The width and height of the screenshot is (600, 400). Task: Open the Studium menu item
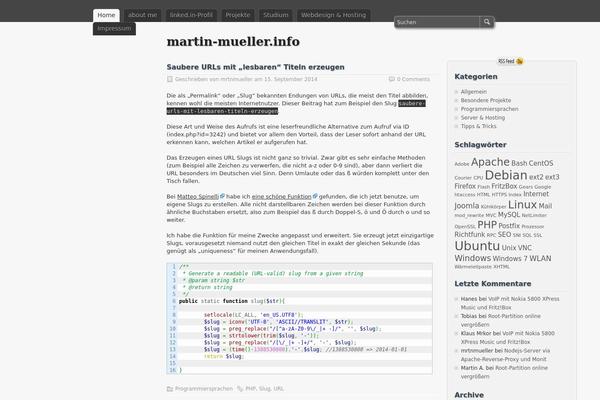click(276, 15)
